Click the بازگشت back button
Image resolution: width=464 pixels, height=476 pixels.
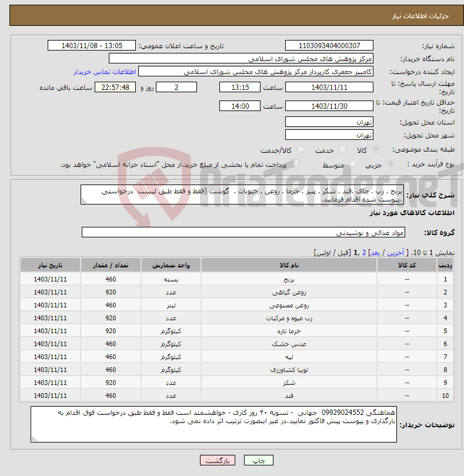point(218,460)
